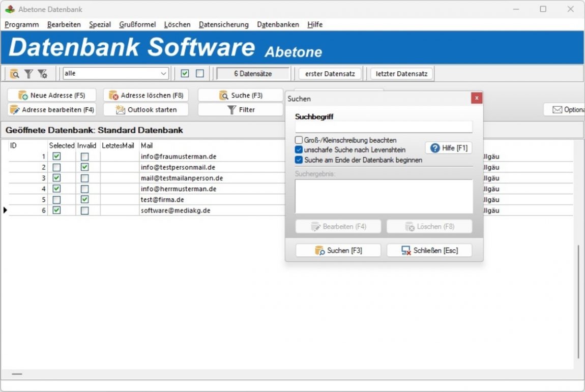The height and width of the screenshot is (392, 585).
Task: Click Outlook starten button
Action: [x=146, y=110]
